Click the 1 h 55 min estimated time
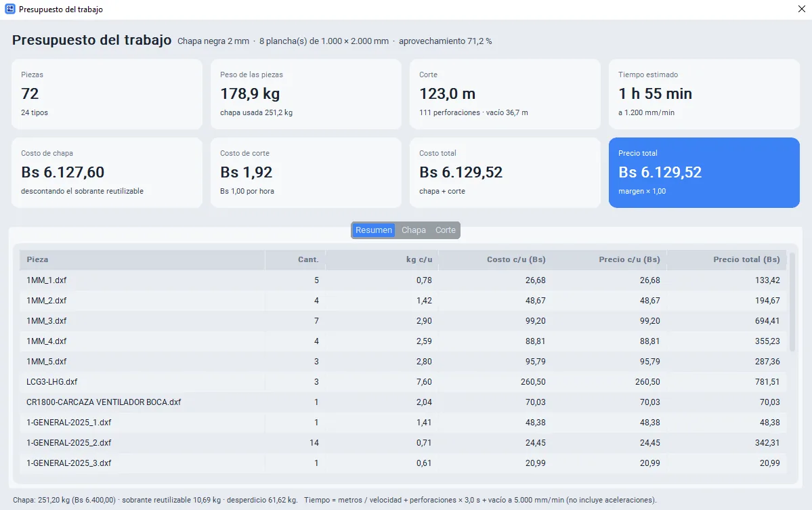The width and height of the screenshot is (812, 510). coord(655,93)
